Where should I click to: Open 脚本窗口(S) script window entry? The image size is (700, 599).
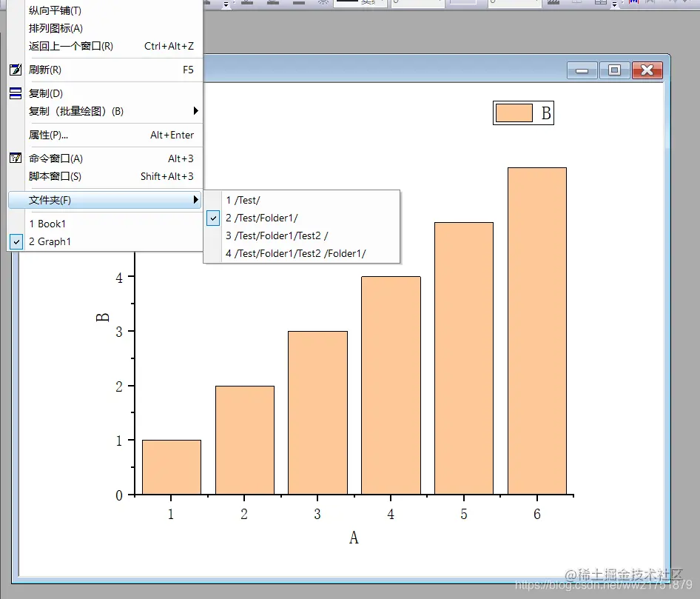(105, 176)
